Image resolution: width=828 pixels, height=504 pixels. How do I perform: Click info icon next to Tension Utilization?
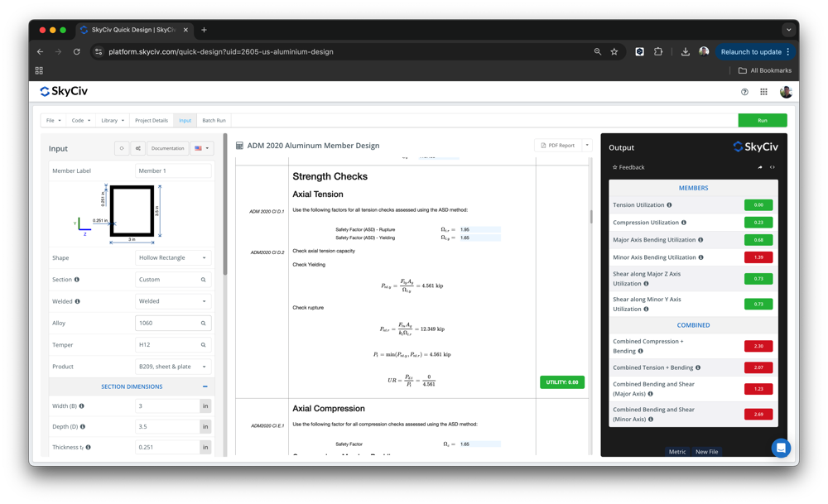pyautogui.click(x=669, y=205)
